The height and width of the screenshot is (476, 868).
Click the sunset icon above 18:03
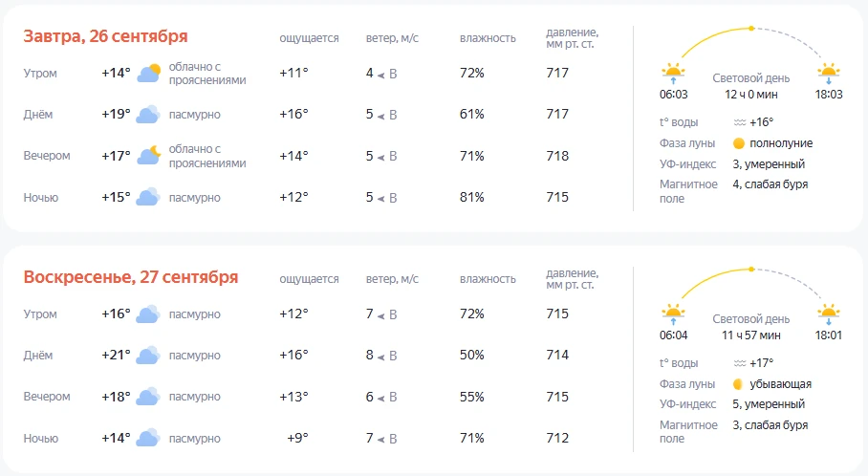click(x=829, y=74)
